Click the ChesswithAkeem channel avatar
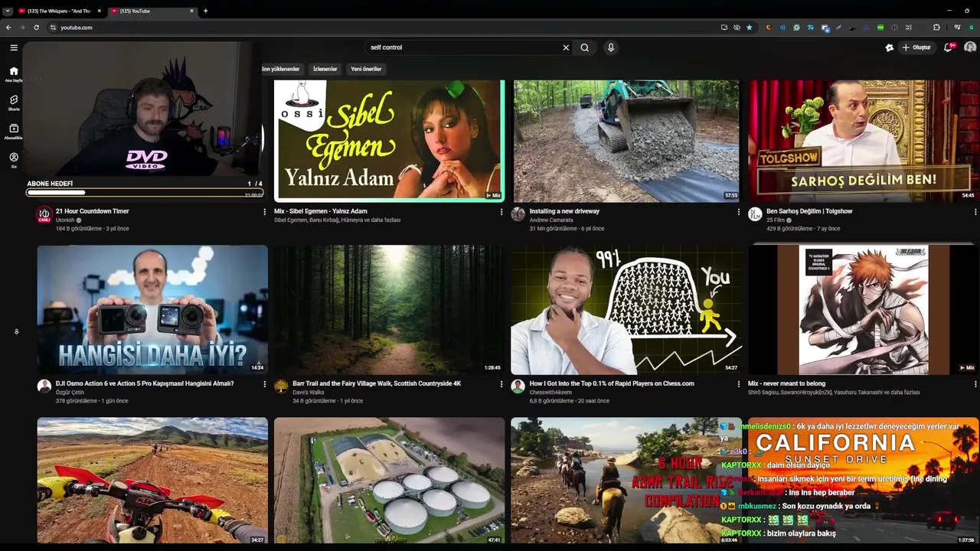This screenshot has height=551, width=980. (518, 386)
